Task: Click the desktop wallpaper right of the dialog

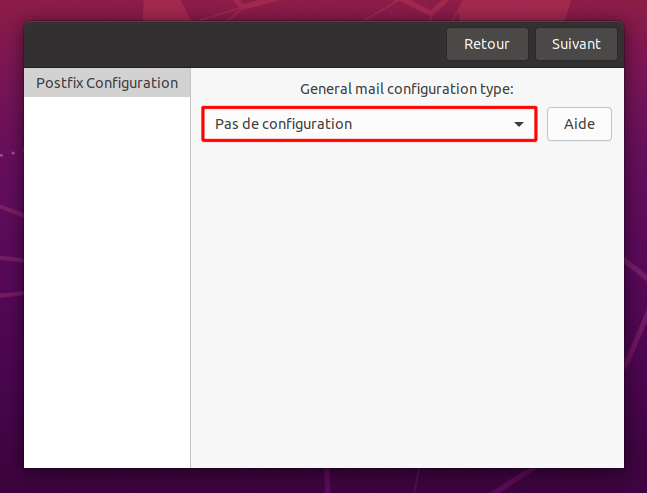Action: click(636, 248)
